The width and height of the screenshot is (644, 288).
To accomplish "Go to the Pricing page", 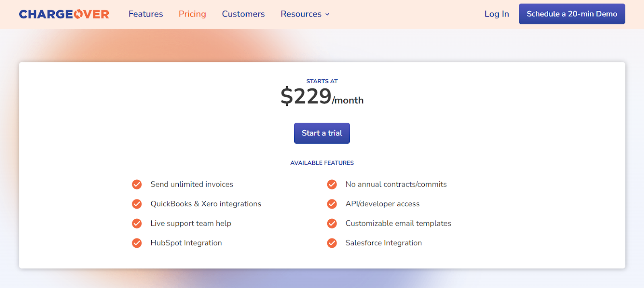I will [192, 14].
